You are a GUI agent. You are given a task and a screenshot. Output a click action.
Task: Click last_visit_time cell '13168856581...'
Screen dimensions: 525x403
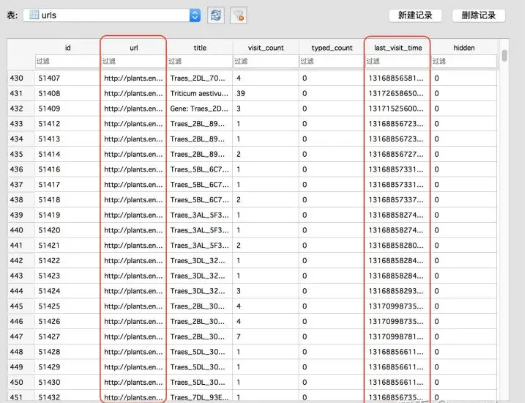tap(398, 78)
